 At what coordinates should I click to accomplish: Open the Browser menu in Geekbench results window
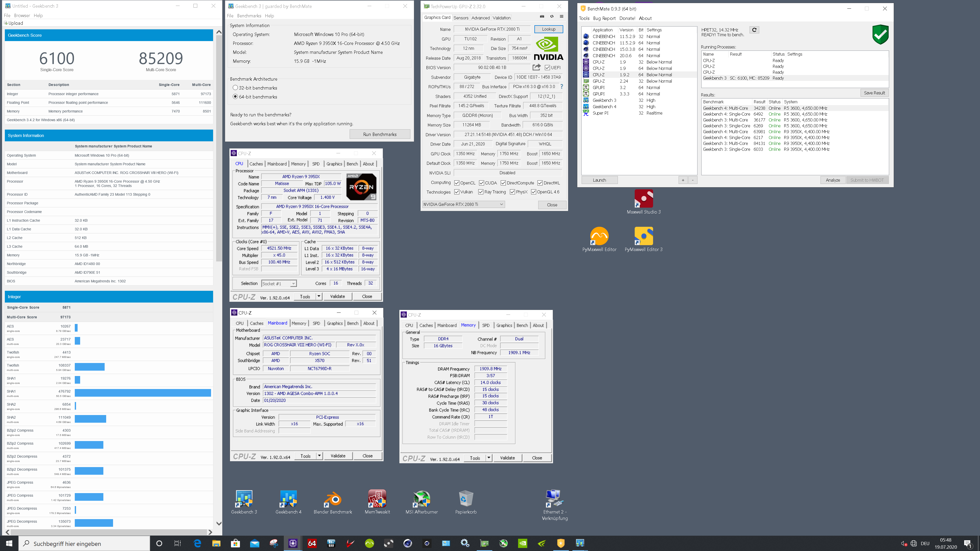point(22,16)
